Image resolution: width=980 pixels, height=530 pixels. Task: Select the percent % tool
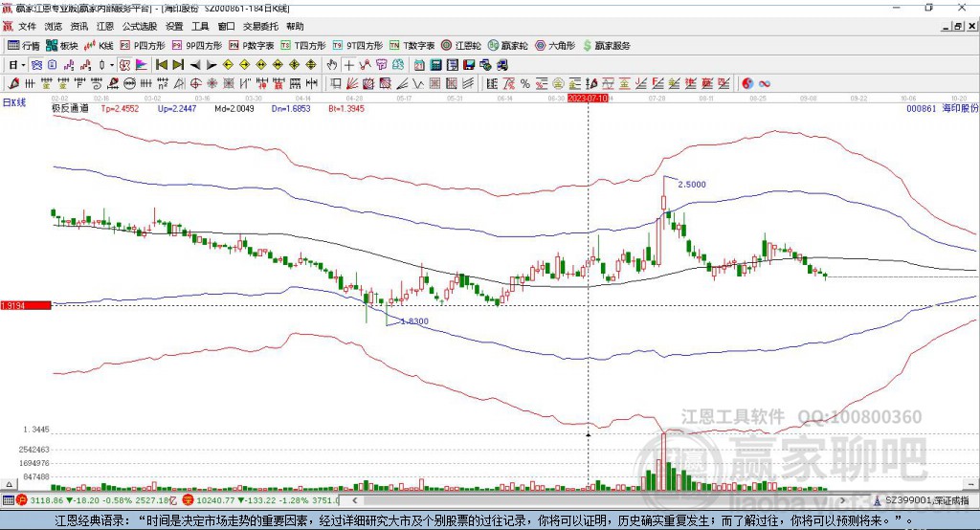click(525, 83)
